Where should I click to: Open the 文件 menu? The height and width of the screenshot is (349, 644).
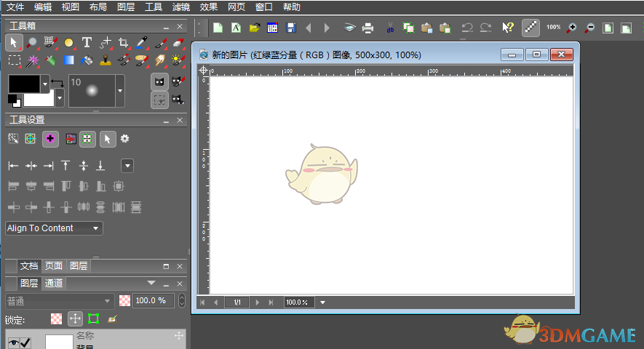15,7
